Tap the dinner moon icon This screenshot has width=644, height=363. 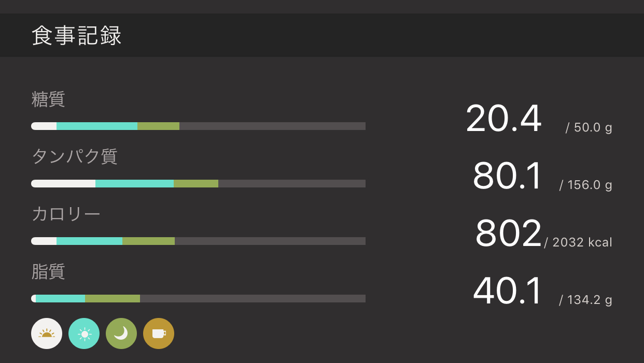(x=121, y=333)
